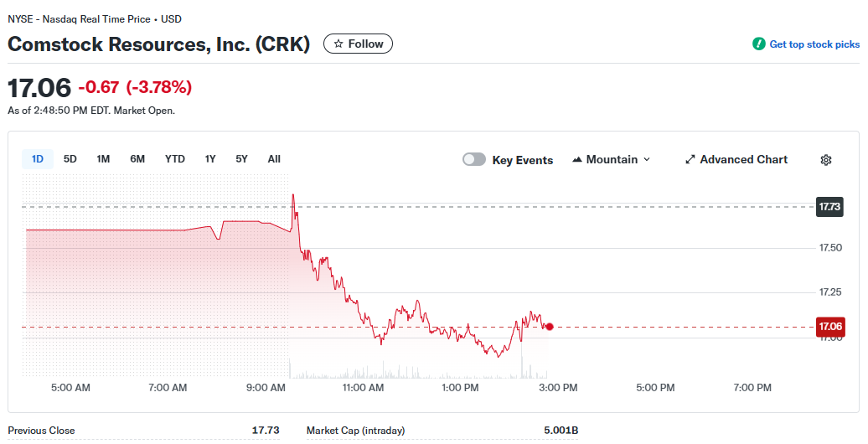The image size is (868, 444).
Task: Open Get top stock picks link
Action: (814, 44)
